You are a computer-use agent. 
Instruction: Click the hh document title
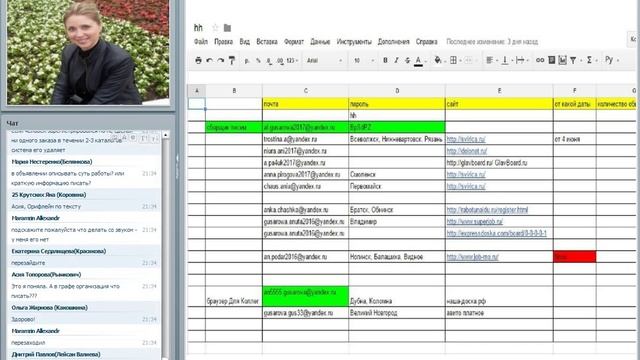click(198, 28)
